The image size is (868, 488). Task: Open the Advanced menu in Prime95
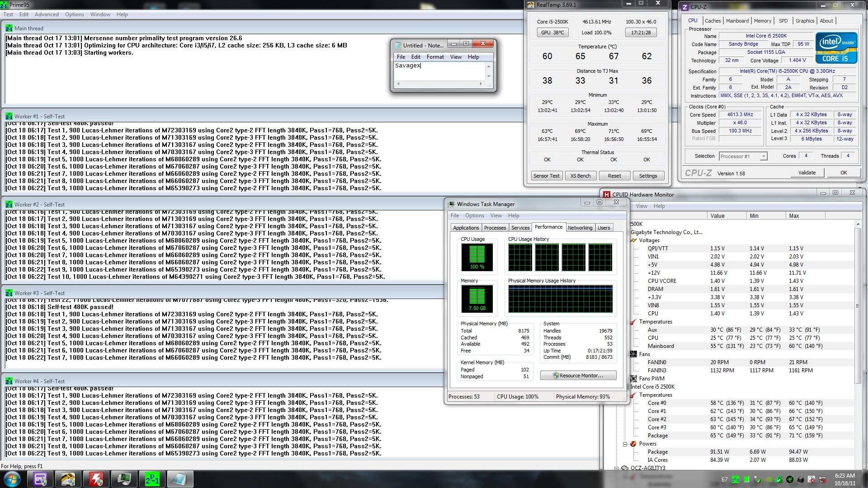tap(47, 14)
